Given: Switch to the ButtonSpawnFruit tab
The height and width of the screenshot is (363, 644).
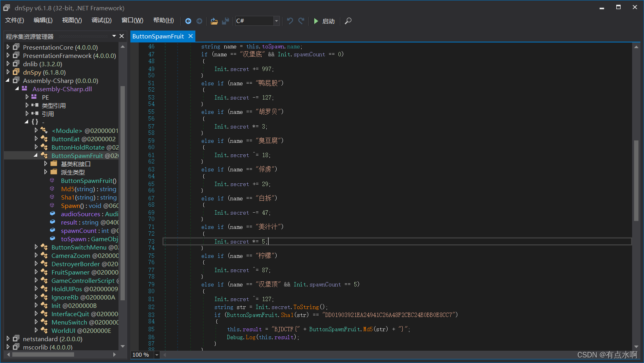Looking at the screenshot, I should click(x=158, y=36).
